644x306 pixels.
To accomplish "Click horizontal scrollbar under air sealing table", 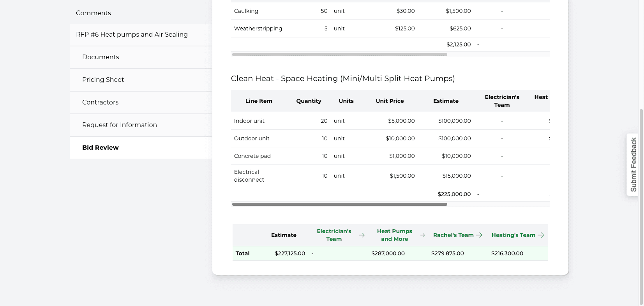I will [x=339, y=55].
